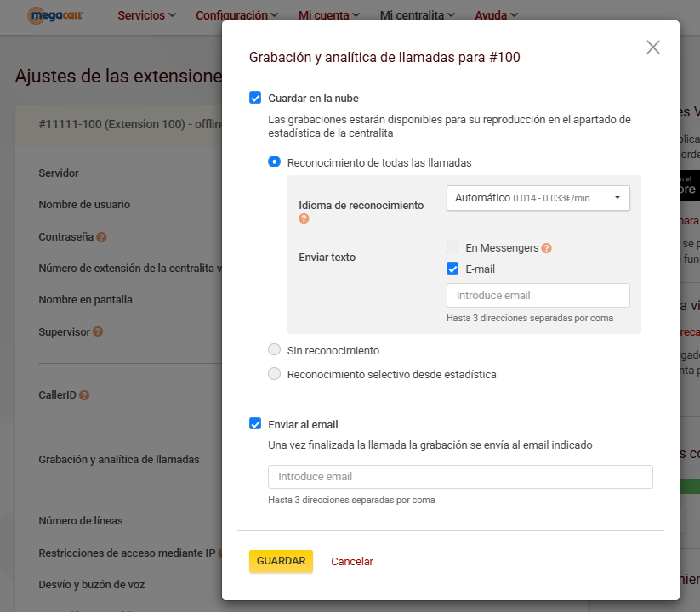Click help icon beside En Messengers
The width and height of the screenshot is (700, 612).
point(547,248)
